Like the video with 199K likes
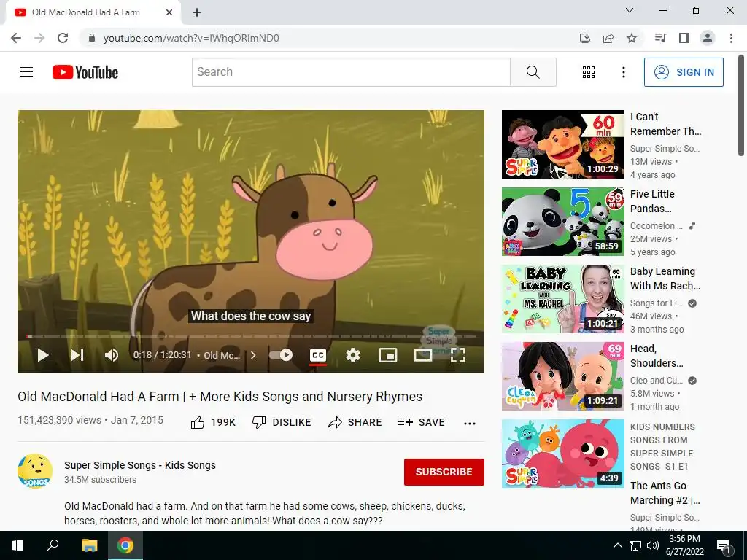The image size is (747, 560). (213, 422)
